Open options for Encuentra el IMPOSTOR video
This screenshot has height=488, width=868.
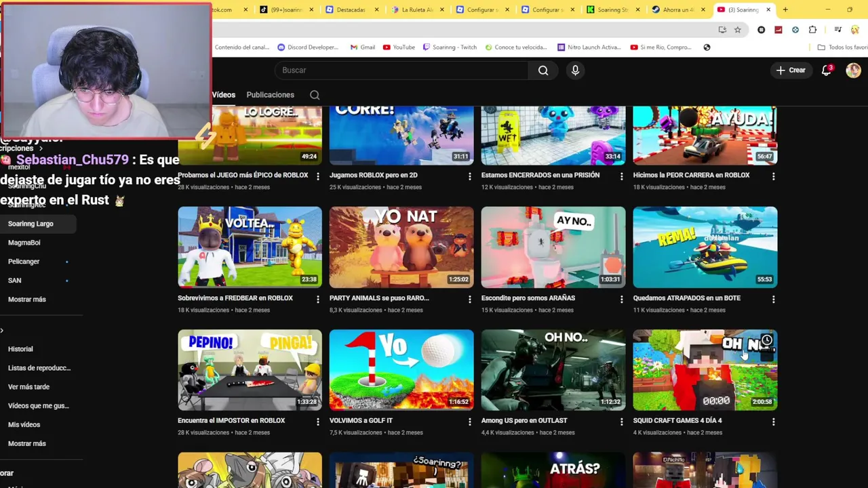[x=318, y=422]
